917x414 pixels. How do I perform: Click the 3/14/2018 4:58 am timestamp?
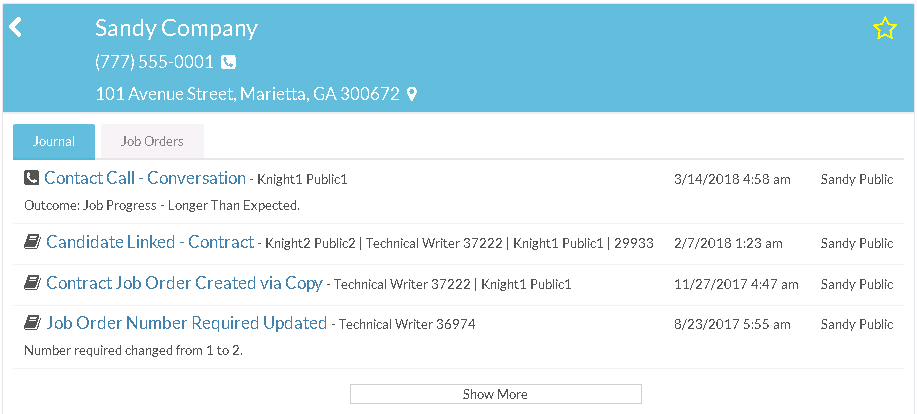(732, 179)
